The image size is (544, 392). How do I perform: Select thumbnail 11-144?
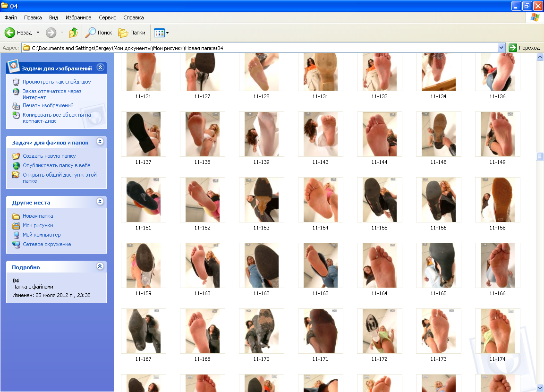[x=379, y=134]
